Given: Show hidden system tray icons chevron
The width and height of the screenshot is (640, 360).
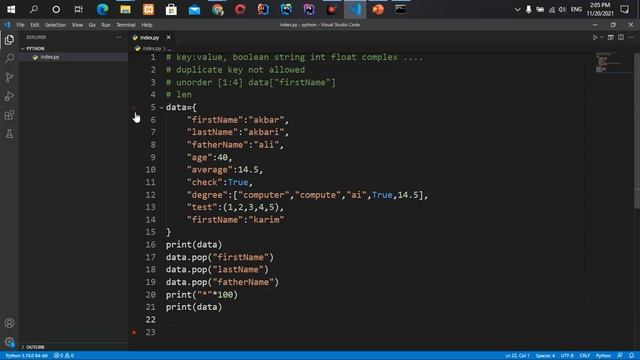Looking at the screenshot, I should 517,9.
